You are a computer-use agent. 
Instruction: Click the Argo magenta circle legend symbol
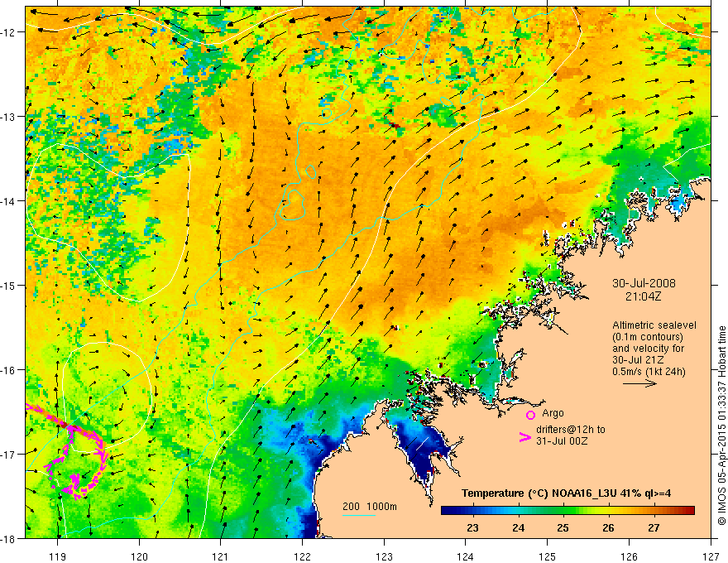pyautogui.click(x=530, y=414)
